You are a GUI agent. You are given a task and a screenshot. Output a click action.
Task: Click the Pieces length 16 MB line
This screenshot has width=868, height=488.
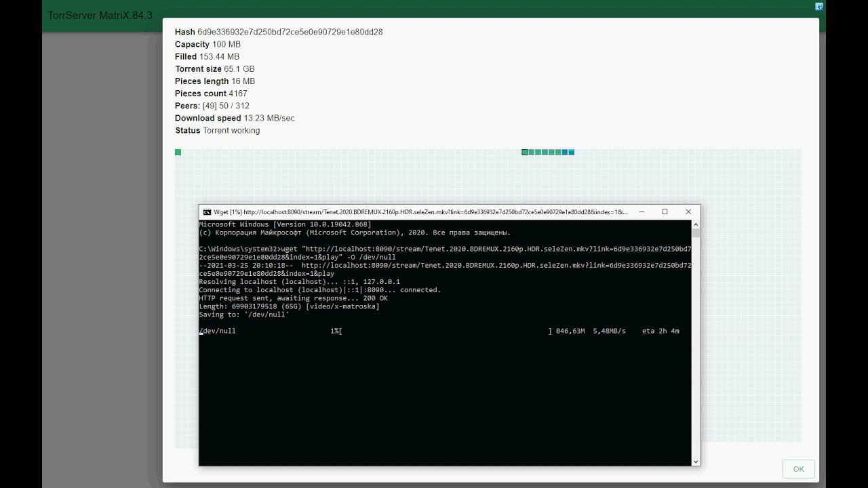215,81
